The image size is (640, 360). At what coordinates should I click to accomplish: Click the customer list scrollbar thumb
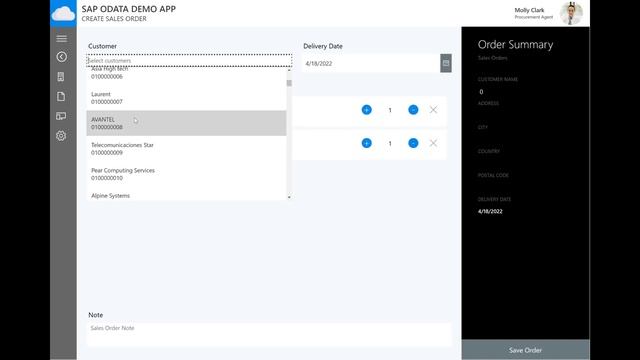click(x=289, y=83)
